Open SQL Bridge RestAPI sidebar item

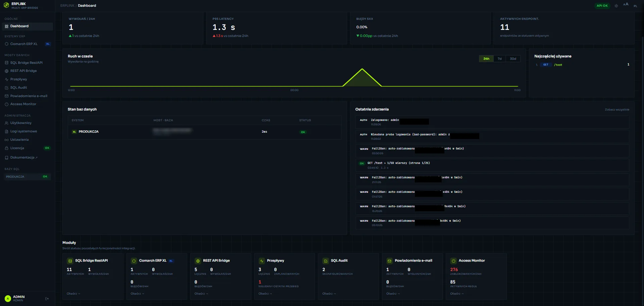(28, 63)
